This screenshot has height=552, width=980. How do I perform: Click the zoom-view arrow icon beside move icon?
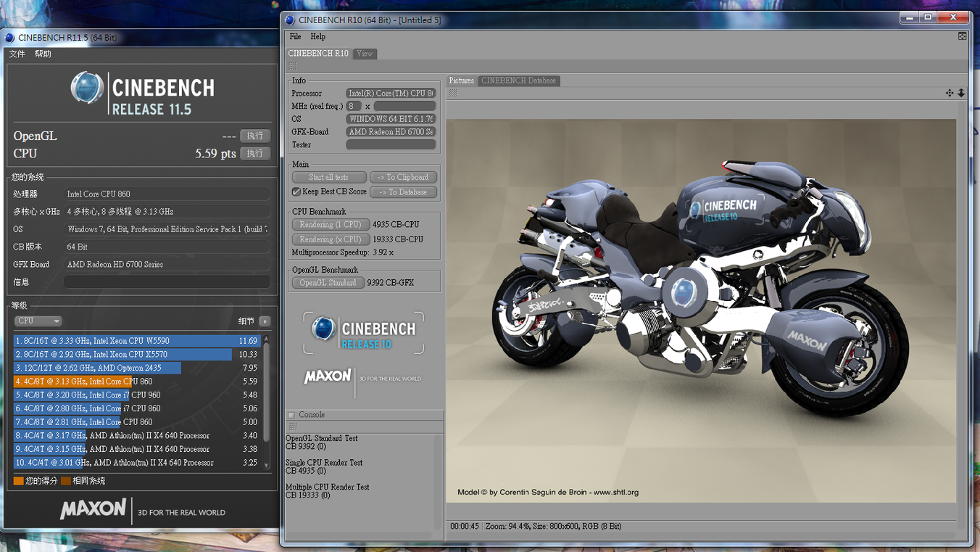click(x=961, y=93)
